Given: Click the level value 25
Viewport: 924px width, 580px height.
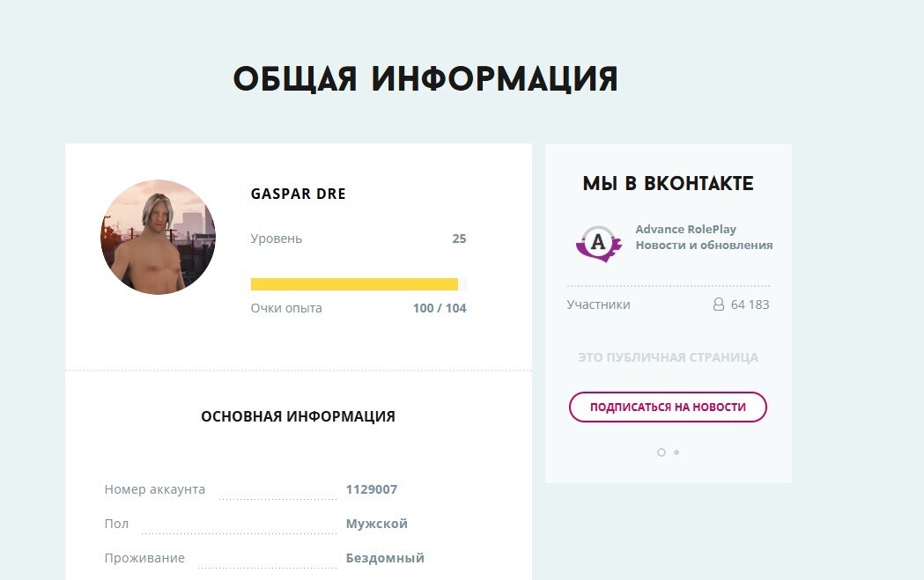Looking at the screenshot, I should (459, 239).
